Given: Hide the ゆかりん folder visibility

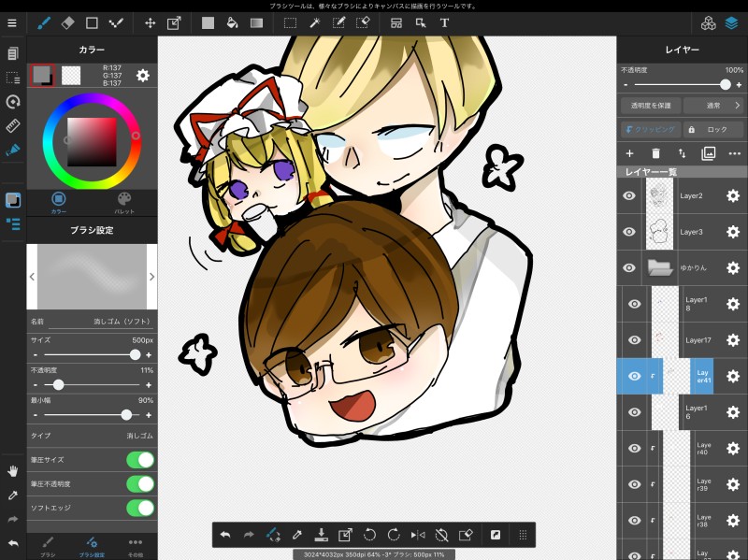Looking at the screenshot, I should click(x=629, y=267).
